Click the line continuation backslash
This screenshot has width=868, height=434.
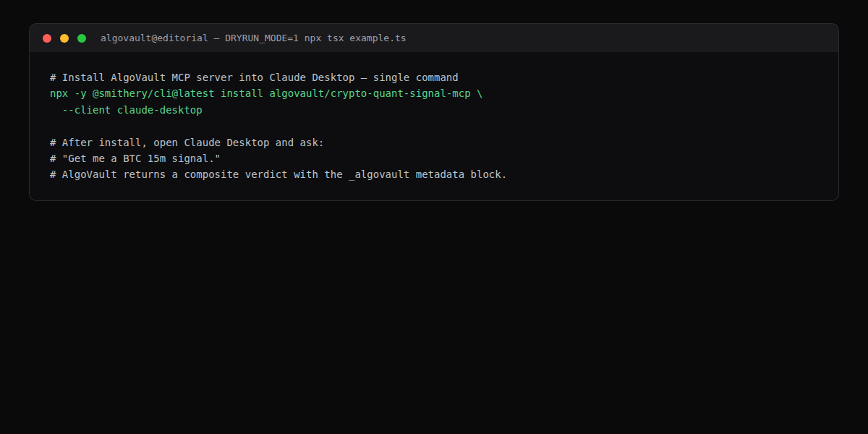[480, 93]
